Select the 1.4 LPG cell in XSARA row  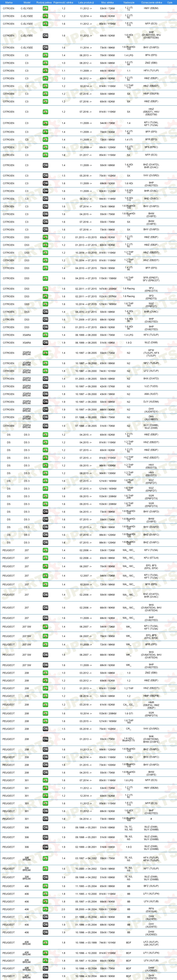(x=129, y=335)
